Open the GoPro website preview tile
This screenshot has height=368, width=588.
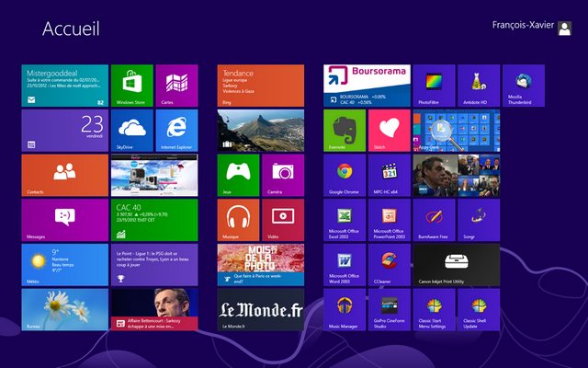(x=154, y=175)
